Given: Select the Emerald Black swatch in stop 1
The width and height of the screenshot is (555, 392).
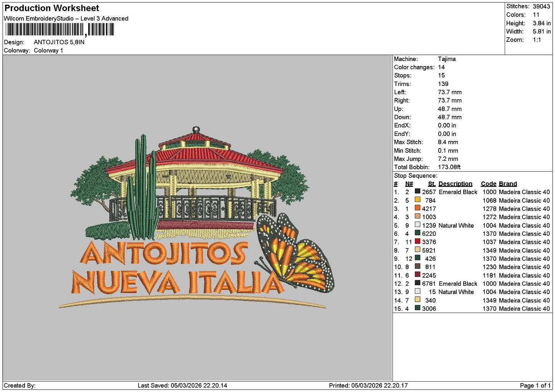Looking at the screenshot, I should (417, 191).
